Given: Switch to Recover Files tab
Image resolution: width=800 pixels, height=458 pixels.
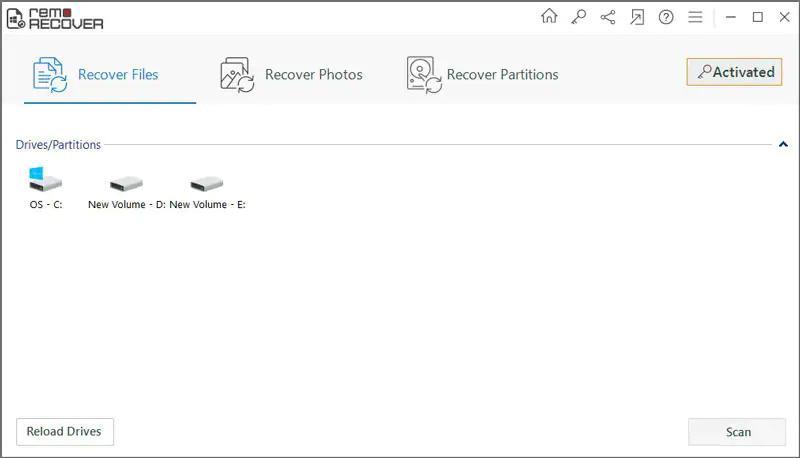Looking at the screenshot, I should (x=110, y=74).
